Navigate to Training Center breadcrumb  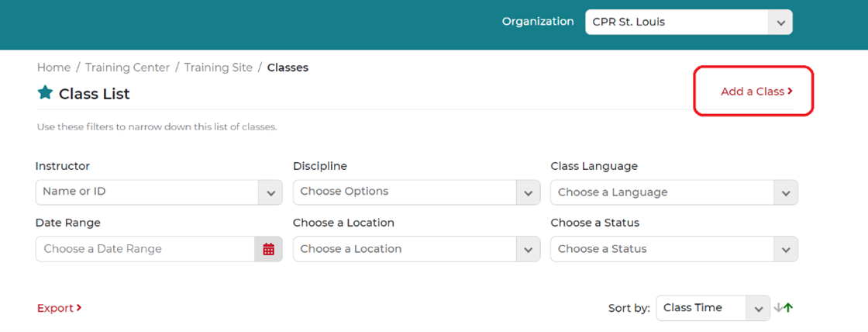[127, 67]
